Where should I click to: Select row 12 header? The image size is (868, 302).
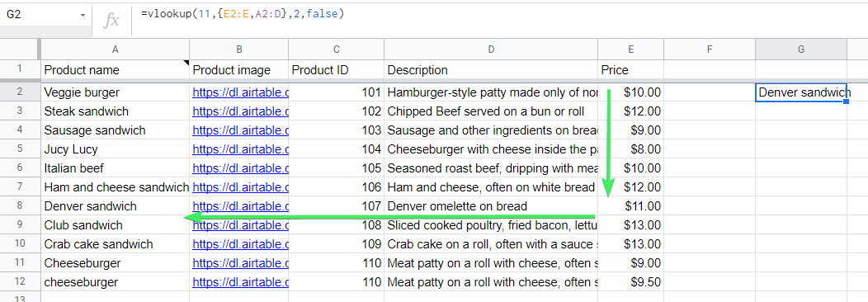(x=20, y=281)
